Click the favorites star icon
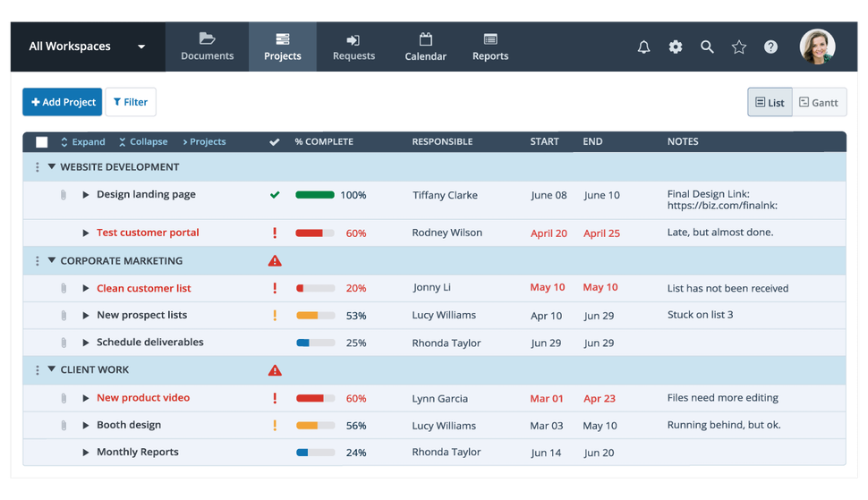Screen dimensions: 868x500 pyautogui.click(x=738, y=47)
